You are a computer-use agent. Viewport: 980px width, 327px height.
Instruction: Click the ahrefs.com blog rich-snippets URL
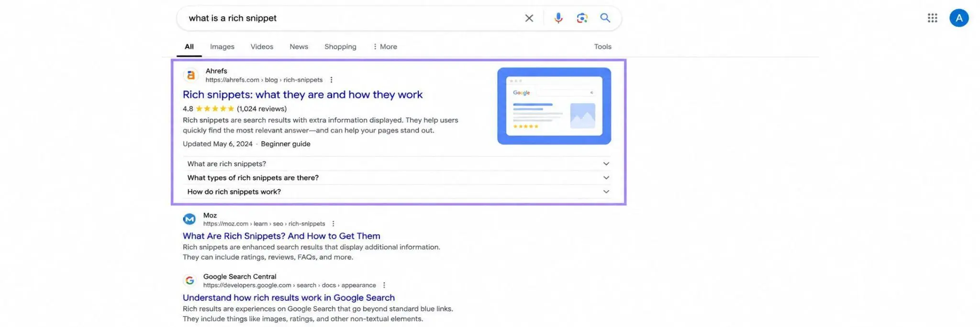coord(264,80)
